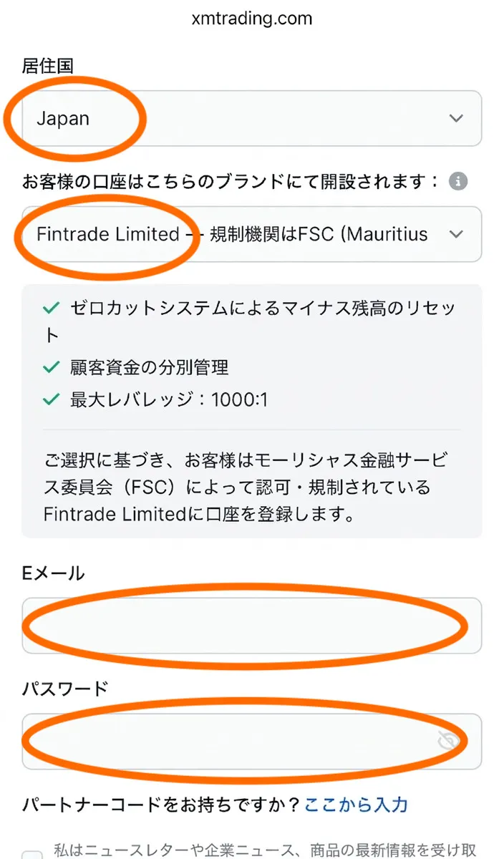504x859 pixels.
Task: Expand the 居住国 dropdown chevron
Action: (x=456, y=118)
